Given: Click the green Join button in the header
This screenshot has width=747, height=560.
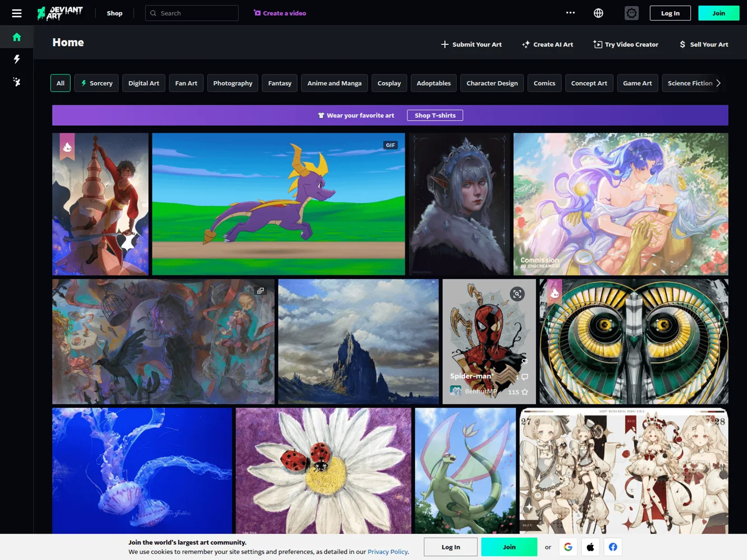Looking at the screenshot, I should 719,13.
